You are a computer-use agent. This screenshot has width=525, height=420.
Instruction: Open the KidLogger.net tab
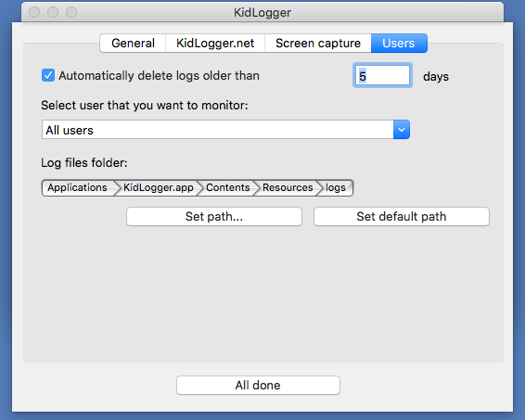(215, 44)
